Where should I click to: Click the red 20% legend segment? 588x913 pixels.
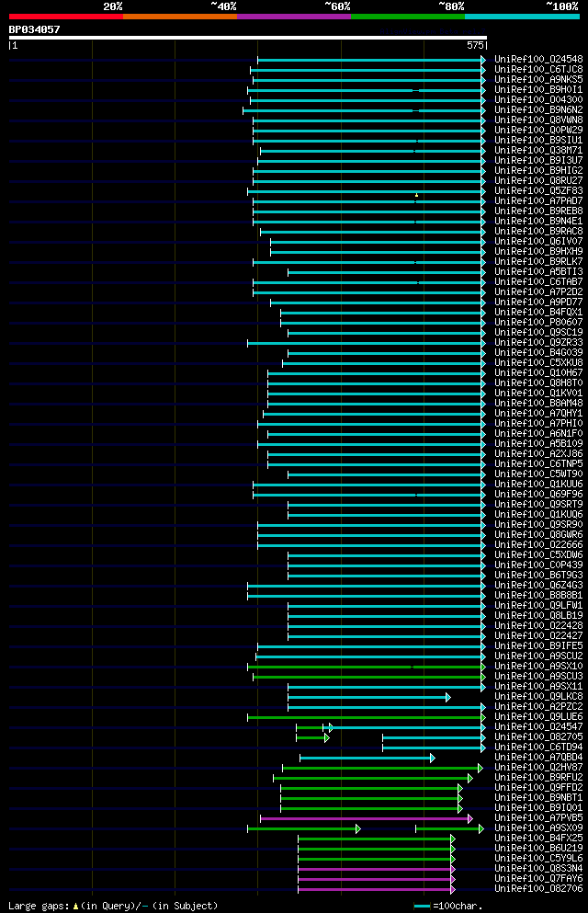pos(66,17)
